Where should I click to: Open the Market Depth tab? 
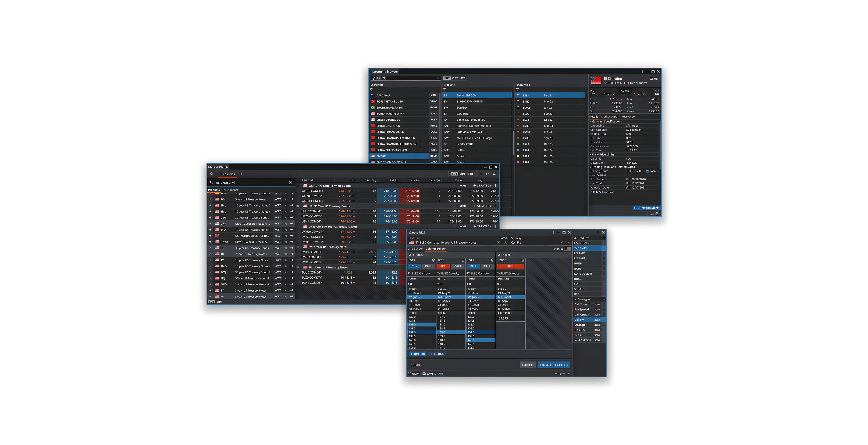click(x=610, y=117)
